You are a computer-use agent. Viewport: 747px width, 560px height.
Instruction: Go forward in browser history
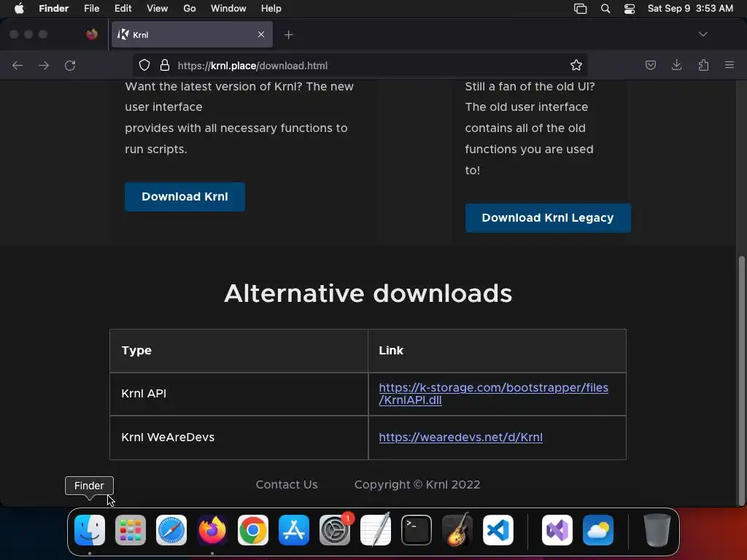(x=44, y=65)
